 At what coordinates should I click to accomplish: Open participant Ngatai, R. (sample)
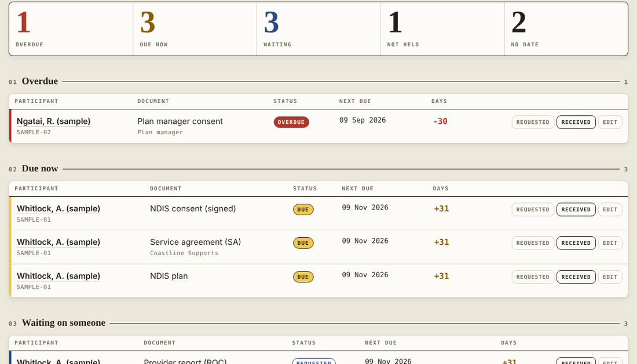pos(54,122)
